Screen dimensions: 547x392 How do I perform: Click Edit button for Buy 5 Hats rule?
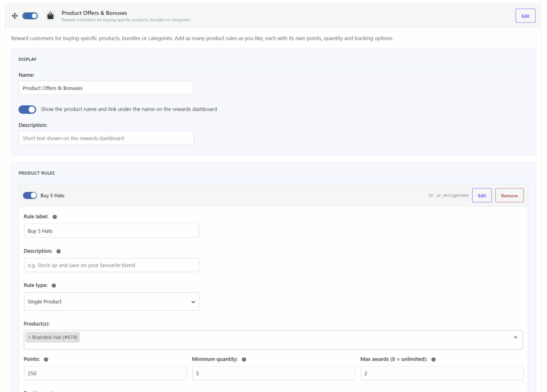coord(482,195)
